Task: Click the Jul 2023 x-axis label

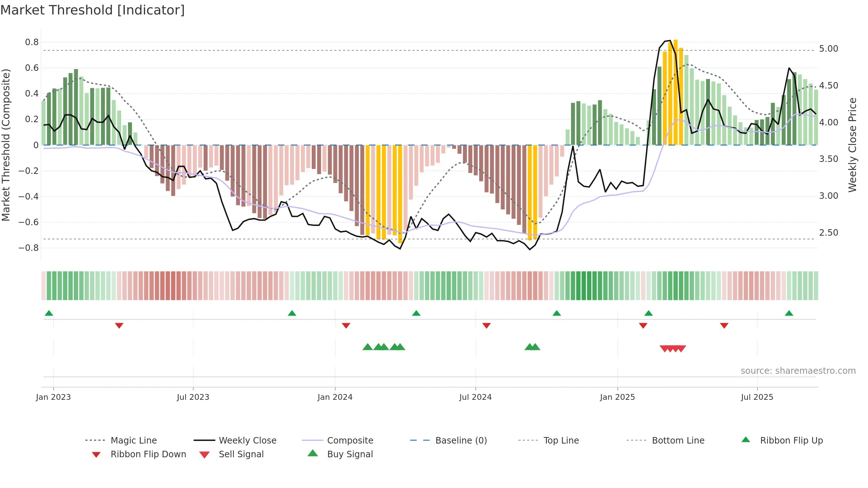Action: [x=193, y=397]
